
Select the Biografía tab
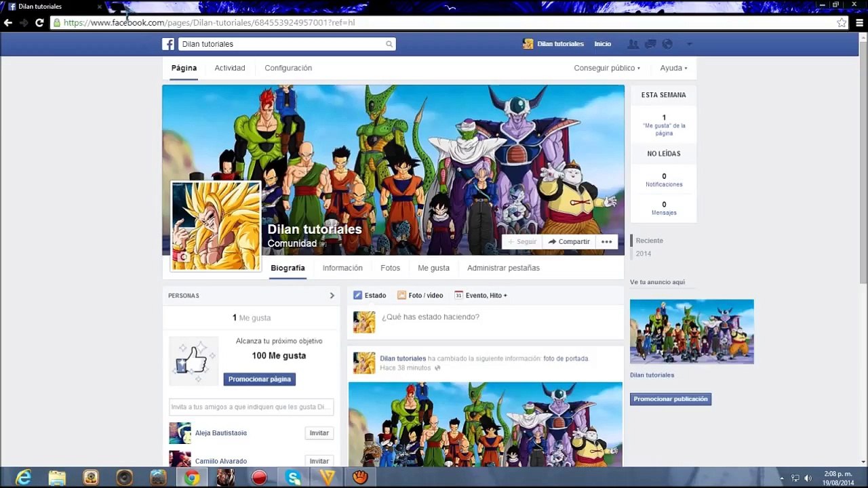coord(288,268)
